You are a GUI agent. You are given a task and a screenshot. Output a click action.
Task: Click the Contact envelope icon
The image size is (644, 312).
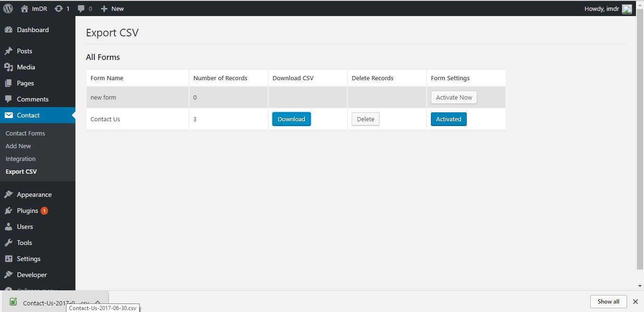pyautogui.click(x=8, y=115)
